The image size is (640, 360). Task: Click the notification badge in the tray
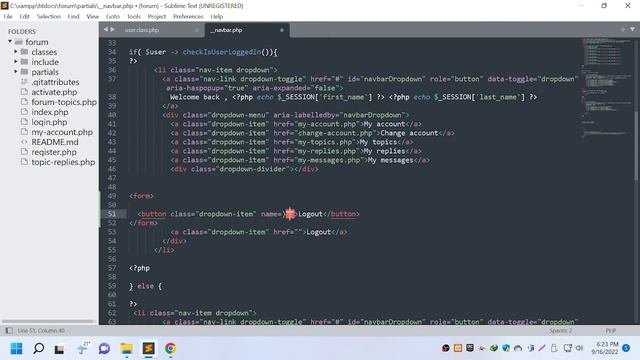(x=626, y=348)
